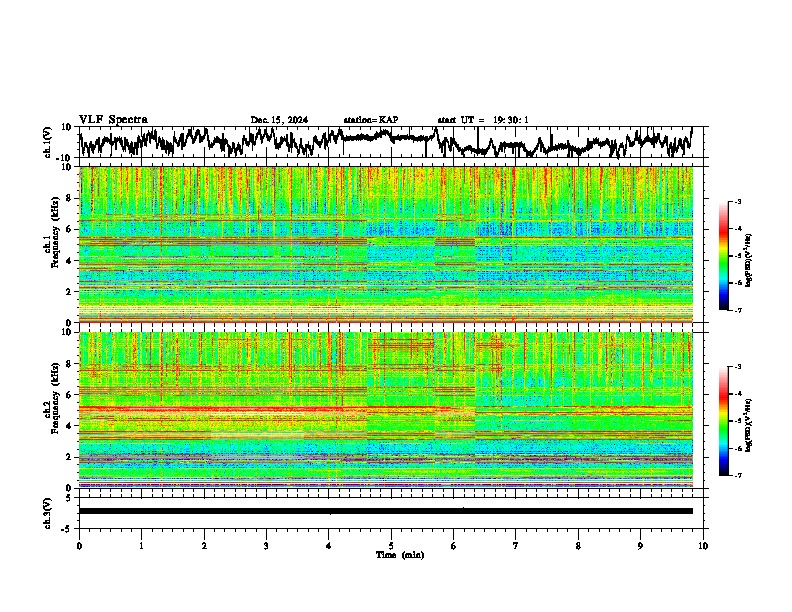Image resolution: width=792 pixels, height=612 pixels.
Task: Click the "10" tick label on time axis
Action: point(703,546)
